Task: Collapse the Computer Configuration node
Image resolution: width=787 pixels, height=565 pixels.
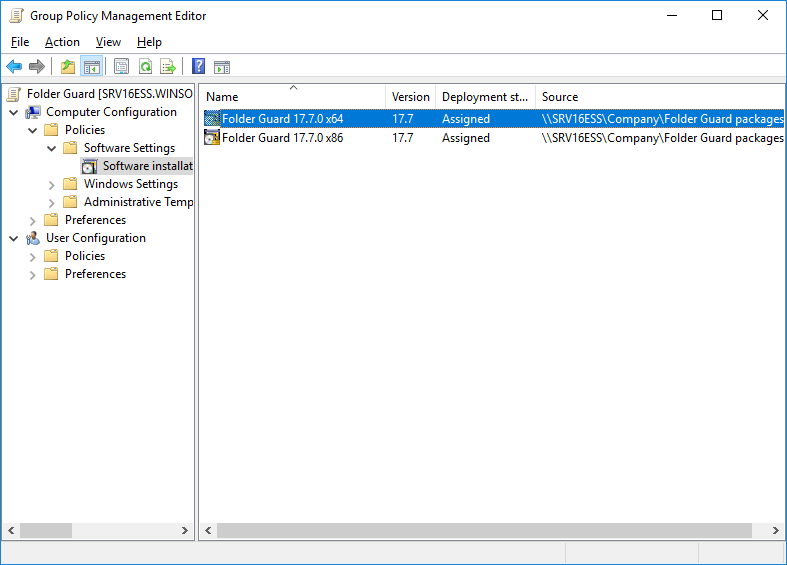Action: tap(14, 112)
